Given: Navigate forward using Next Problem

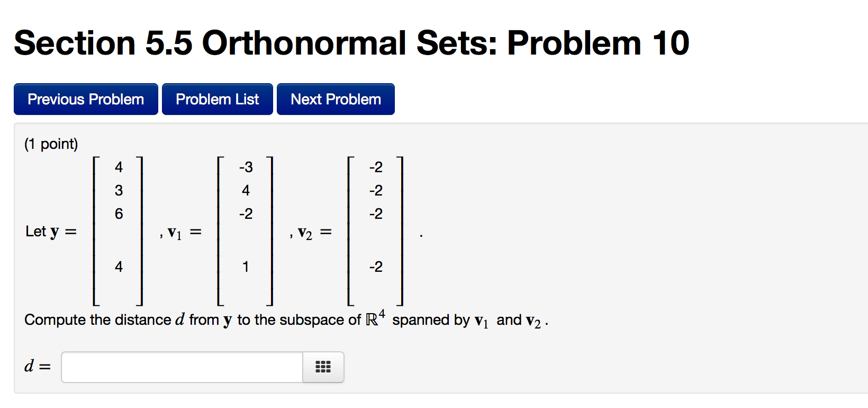Looking at the screenshot, I should pos(335,99).
